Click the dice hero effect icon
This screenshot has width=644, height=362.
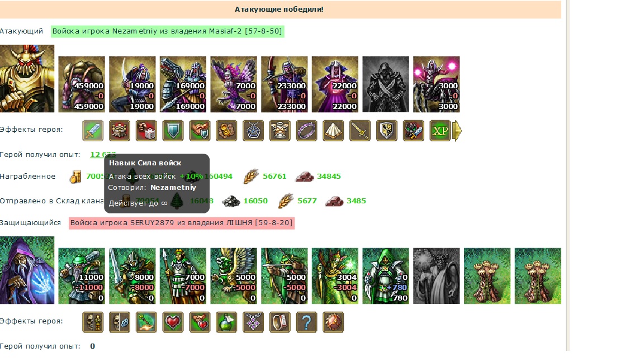click(146, 131)
